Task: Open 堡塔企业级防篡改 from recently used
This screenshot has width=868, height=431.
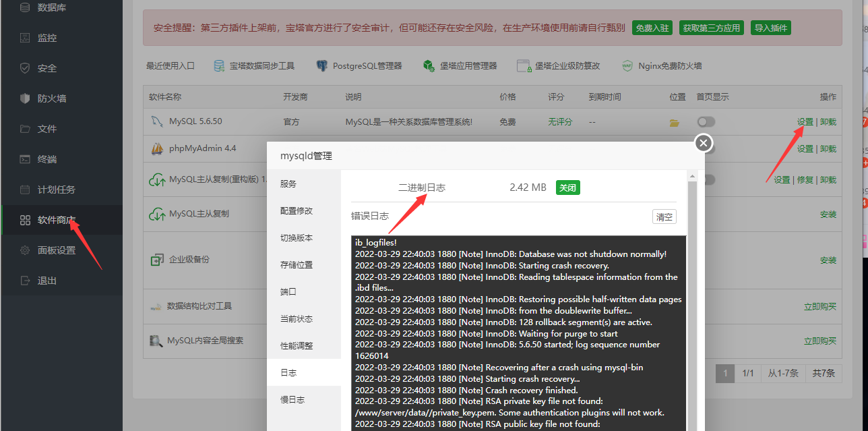Action: (x=559, y=65)
